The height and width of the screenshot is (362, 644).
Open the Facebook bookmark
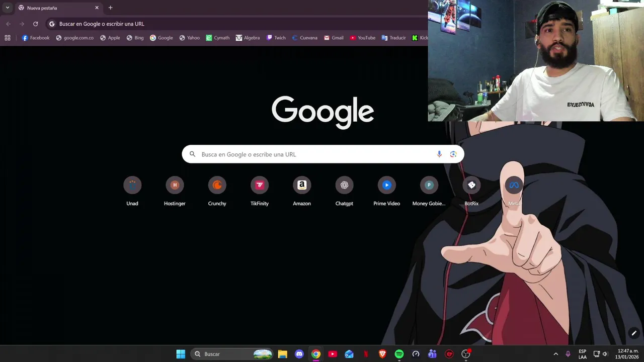click(35, 38)
